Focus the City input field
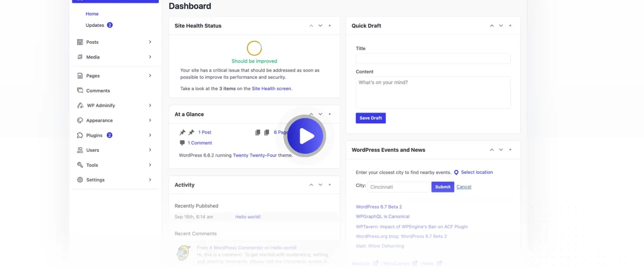Screen dimensions: 644x268 pyautogui.click(x=399, y=187)
